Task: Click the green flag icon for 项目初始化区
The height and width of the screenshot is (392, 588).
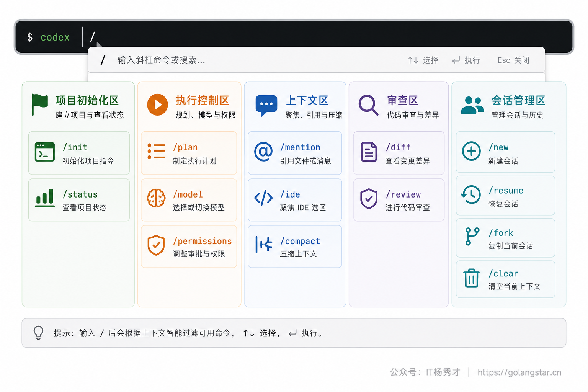Action: point(40,105)
